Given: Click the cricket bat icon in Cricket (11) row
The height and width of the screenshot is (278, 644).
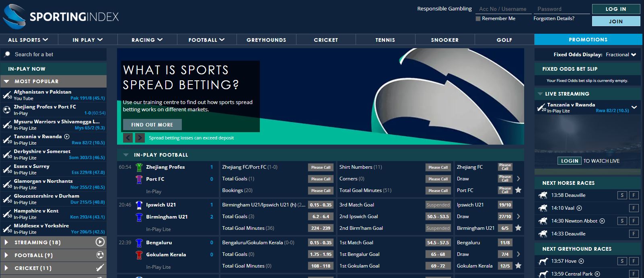Looking at the screenshot, I should (100, 268).
